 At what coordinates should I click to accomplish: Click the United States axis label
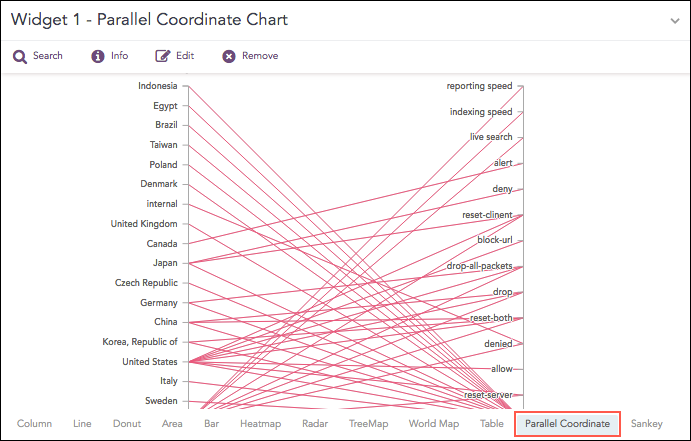point(149,362)
